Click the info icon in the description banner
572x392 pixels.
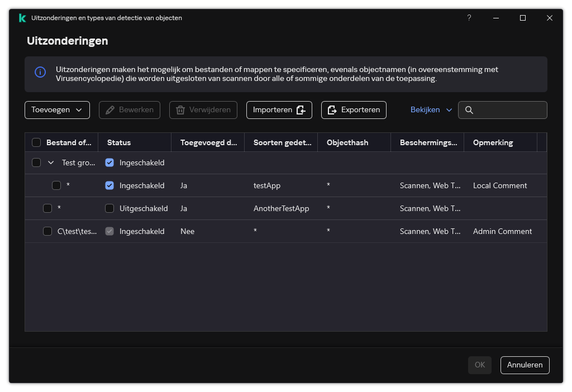tap(40, 72)
